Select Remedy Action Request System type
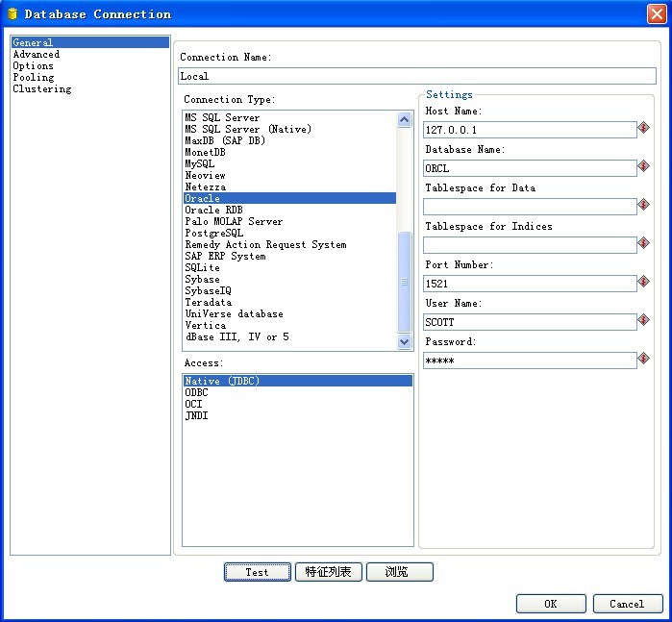This screenshot has width=672, height=622. click(x=289, y=244)
